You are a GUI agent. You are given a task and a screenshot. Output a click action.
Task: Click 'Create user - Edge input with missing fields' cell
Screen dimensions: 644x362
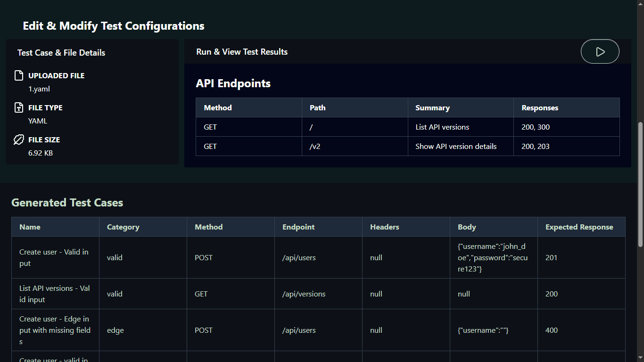tap(56, 330)
